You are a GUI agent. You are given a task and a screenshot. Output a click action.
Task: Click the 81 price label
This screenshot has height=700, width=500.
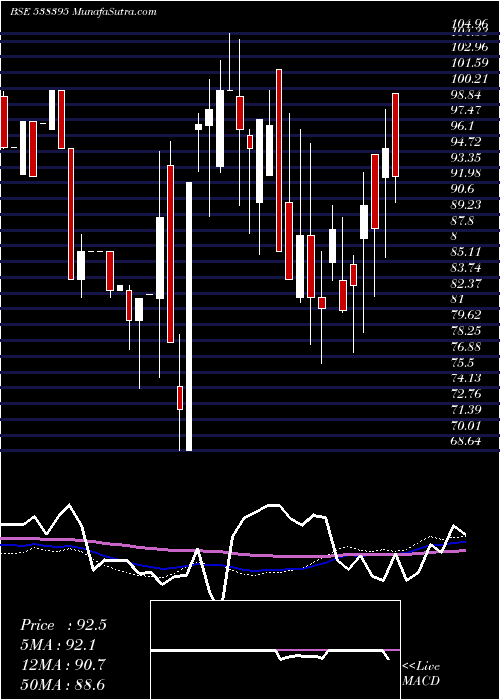pos(457,300)
